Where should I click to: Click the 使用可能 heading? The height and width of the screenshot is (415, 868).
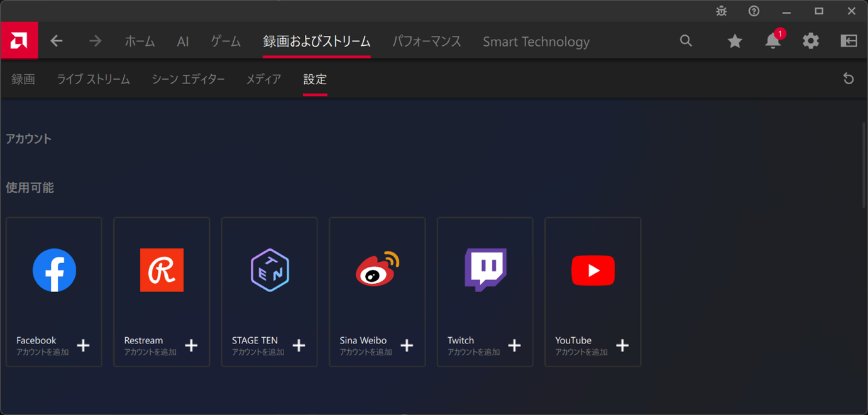point(30,188)
